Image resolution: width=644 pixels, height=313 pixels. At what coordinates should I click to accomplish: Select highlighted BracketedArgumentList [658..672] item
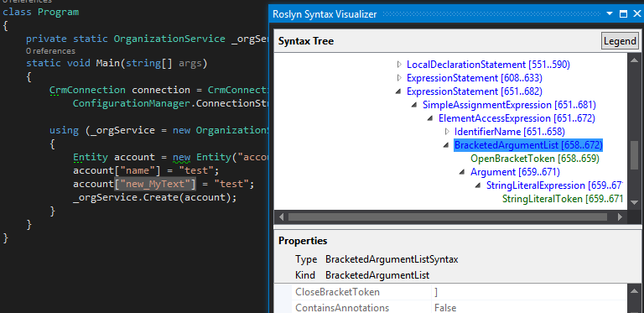pos(528,145)
